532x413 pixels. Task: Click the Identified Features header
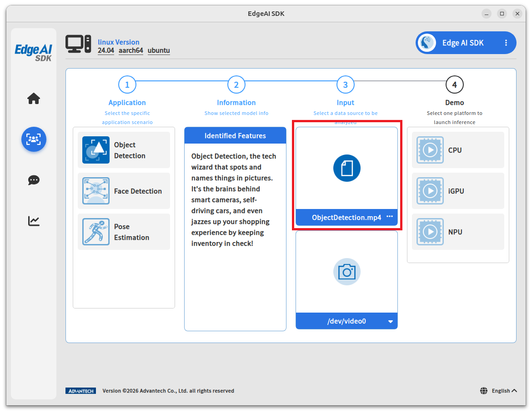(x=235, y=136)
